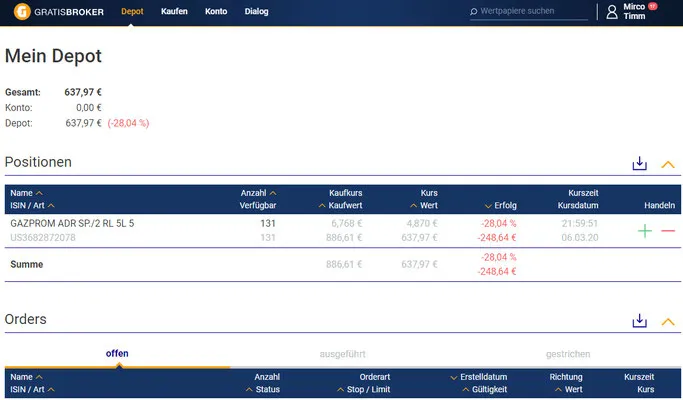Sell Gazprom using red minus icon
The image size is (683, 400).
[668, 231]
